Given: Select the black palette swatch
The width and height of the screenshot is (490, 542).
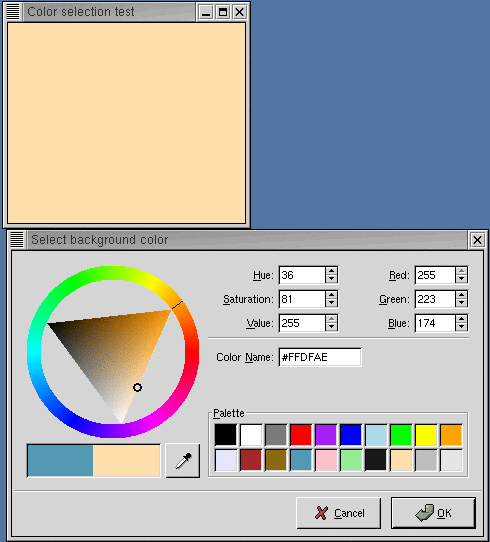Looking at the screenshot, I should pos(226,435).
